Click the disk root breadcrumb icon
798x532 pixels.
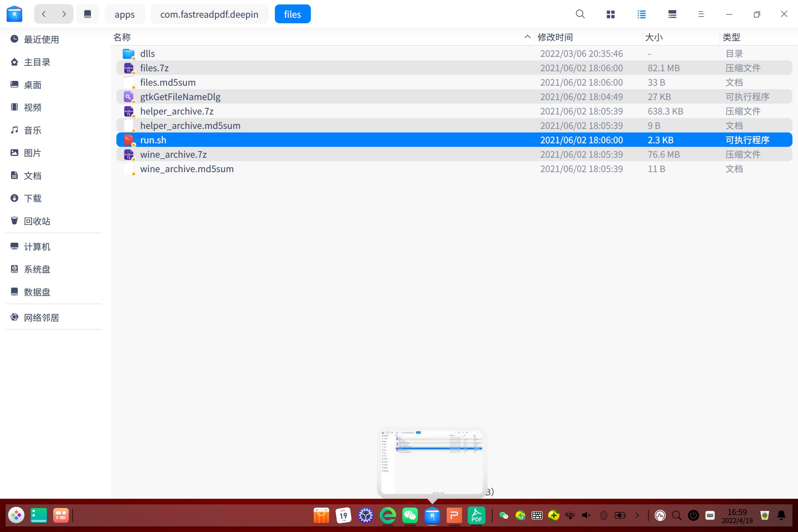coord(88,14)
